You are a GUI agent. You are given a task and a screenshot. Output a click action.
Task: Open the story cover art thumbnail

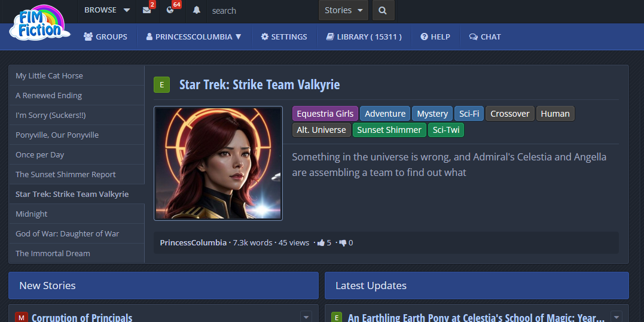(218, 163)
